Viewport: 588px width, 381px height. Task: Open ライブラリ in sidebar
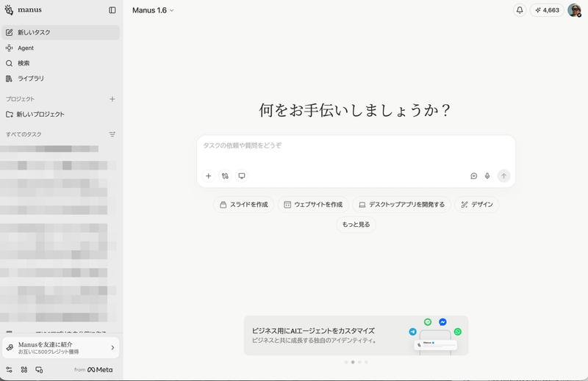pyautogui.click(x=60, y=79)
